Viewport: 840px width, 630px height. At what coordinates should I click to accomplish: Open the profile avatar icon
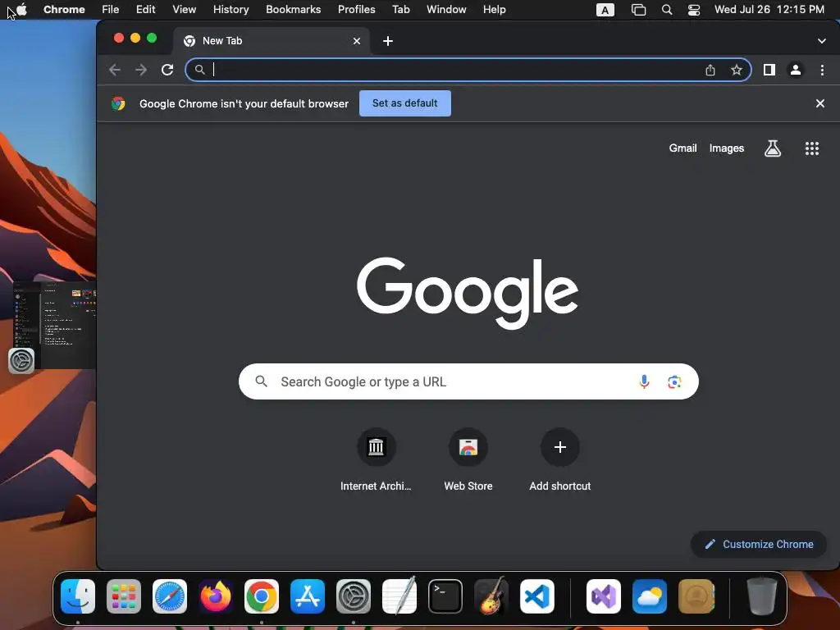tap(796, 70)
